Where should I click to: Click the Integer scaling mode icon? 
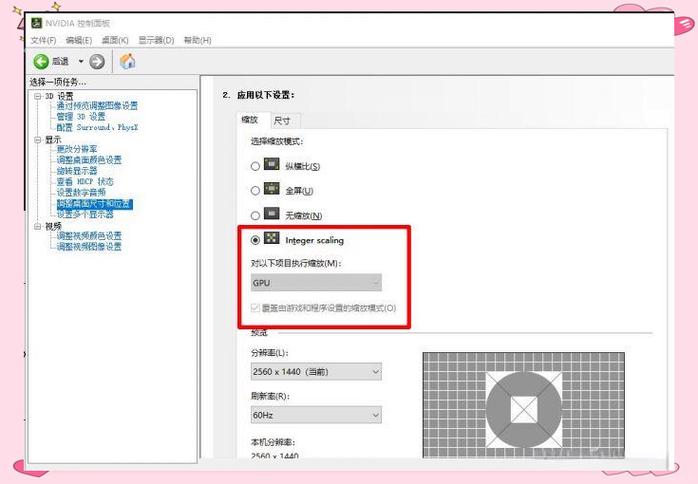click(x=272, y=238)
